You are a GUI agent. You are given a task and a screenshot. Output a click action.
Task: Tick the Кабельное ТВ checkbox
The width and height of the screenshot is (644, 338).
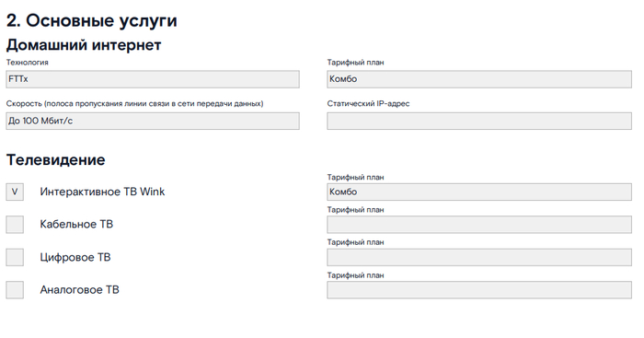tap(15, 225)
